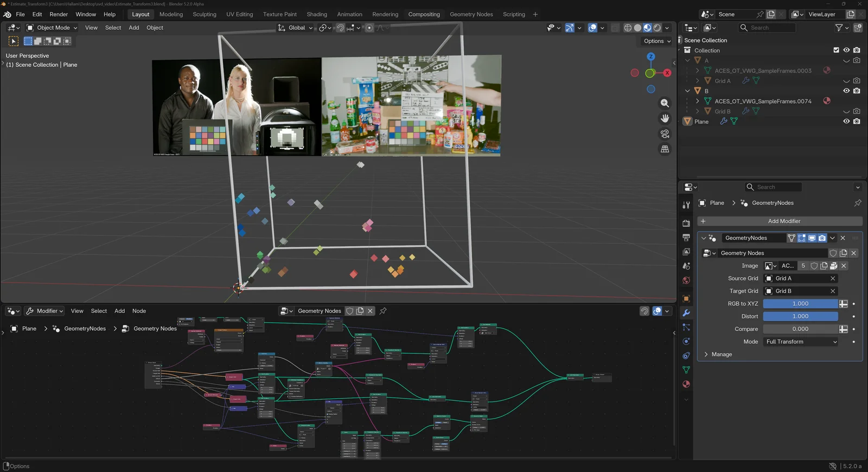Clear the Target Grid B field
The width and height of the screenshot is (868, 472).
833,291
